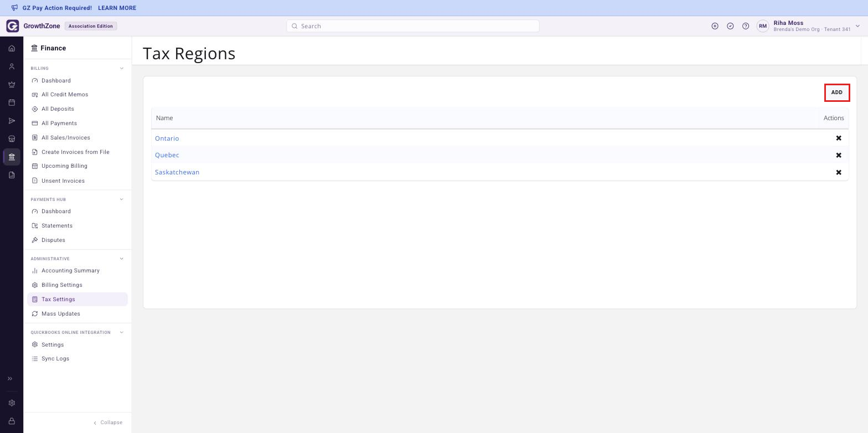Viewport: 868px width, 433px height.
Task: Open the tasks checkmark icon in header
Action: coord(730,26)
